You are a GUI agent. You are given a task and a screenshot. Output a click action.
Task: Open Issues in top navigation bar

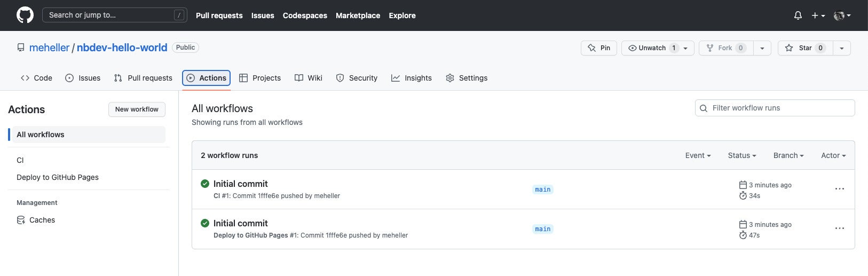pos(263,15)
